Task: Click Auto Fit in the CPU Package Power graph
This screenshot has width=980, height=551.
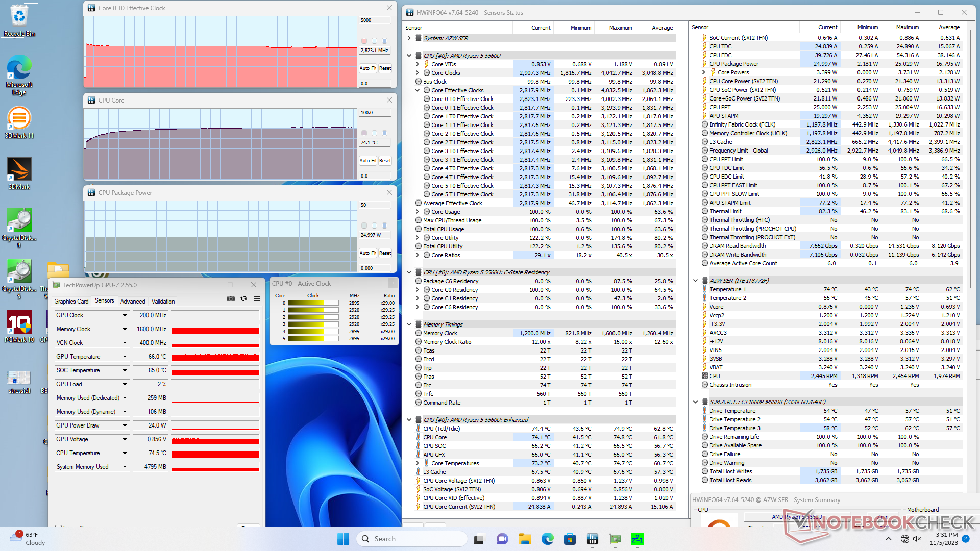Action: coord(367,253)
